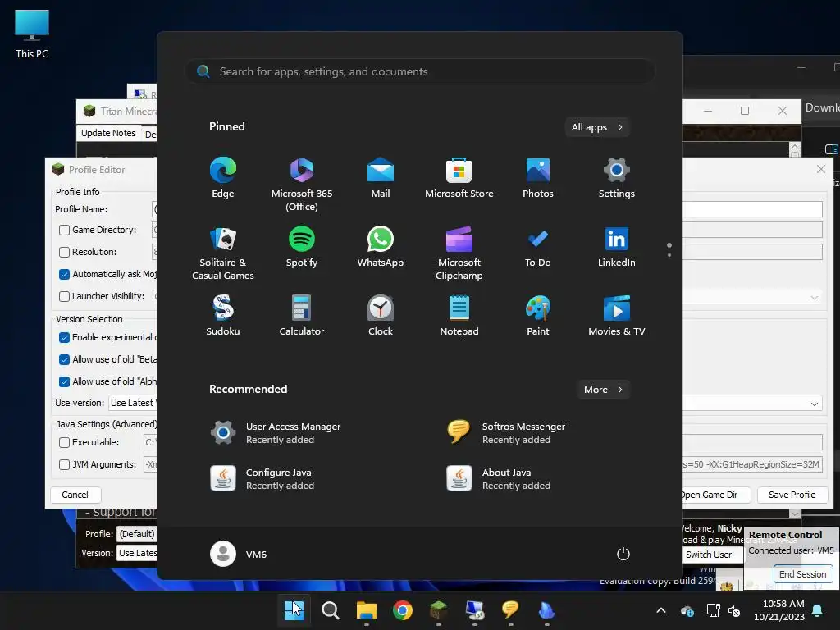Viewport: 840px width, 630px height.
Task: Open the Mail app
Action: (381, 178)
